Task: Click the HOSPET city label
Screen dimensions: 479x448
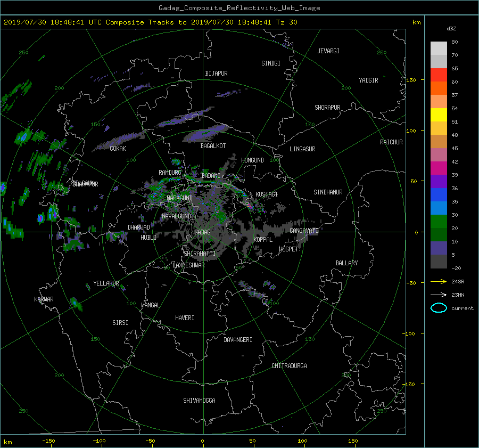Action: (288, 249)
